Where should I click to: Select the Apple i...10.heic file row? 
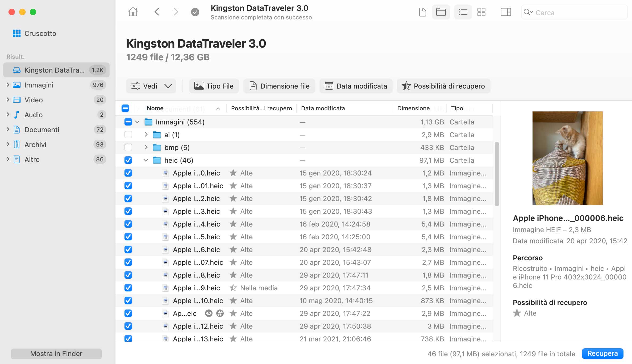point(304,301)
